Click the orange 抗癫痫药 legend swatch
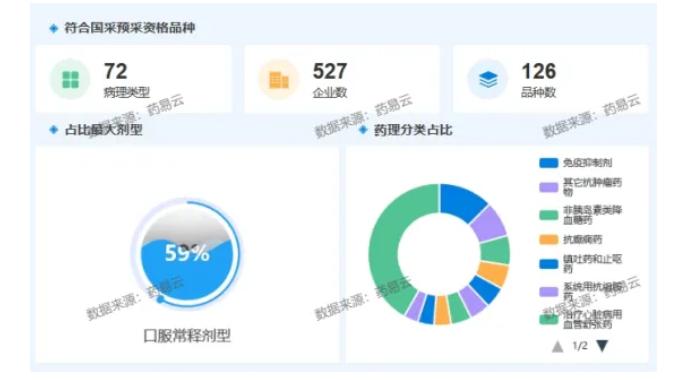 coord(549,239)
